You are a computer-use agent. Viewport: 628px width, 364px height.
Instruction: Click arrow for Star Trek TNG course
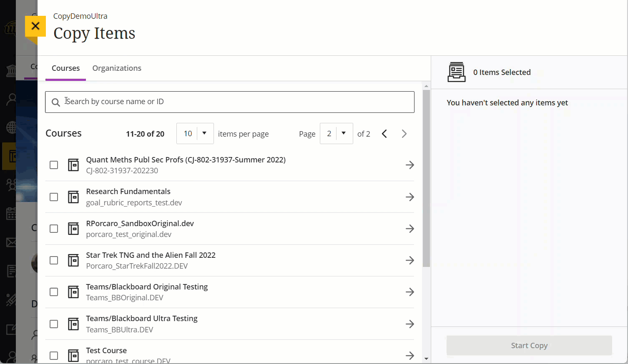point(410,260)
